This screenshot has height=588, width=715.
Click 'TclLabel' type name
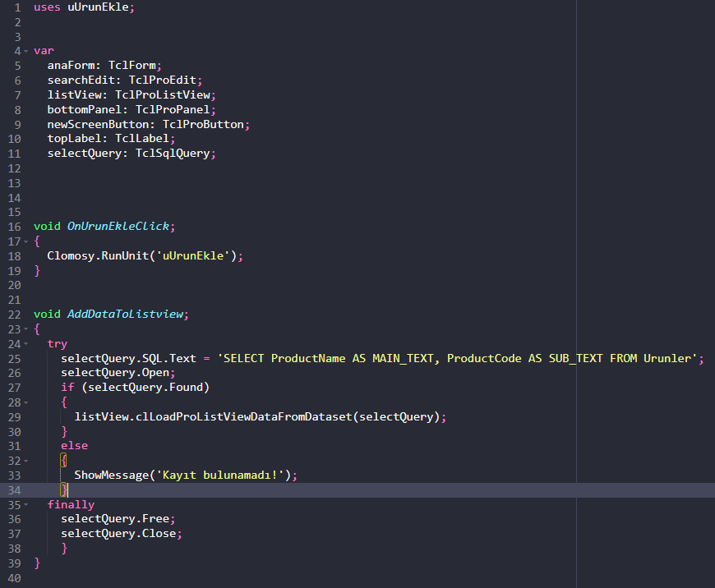click(x=142, y=139)
